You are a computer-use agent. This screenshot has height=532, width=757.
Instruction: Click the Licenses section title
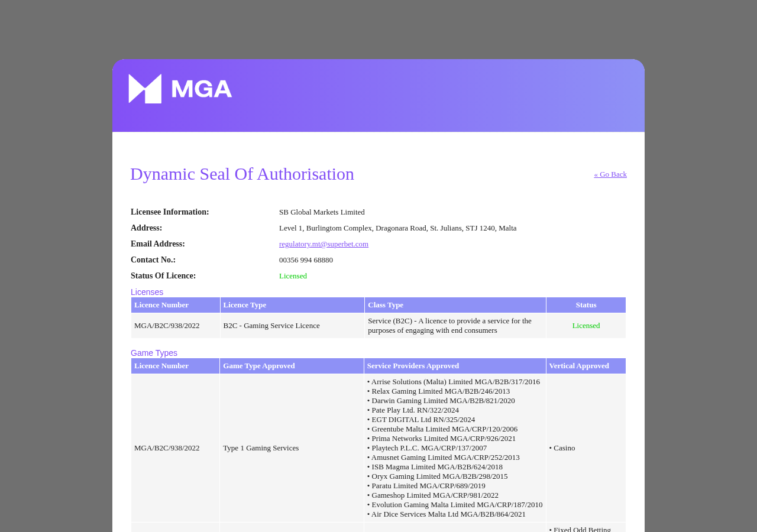pyautogui.click(x=147, y=292)
